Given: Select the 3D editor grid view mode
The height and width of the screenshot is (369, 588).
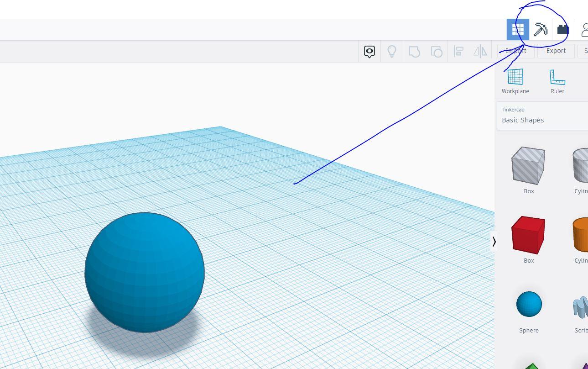Looking at the screenshot, I should click(x=517, y=29).
